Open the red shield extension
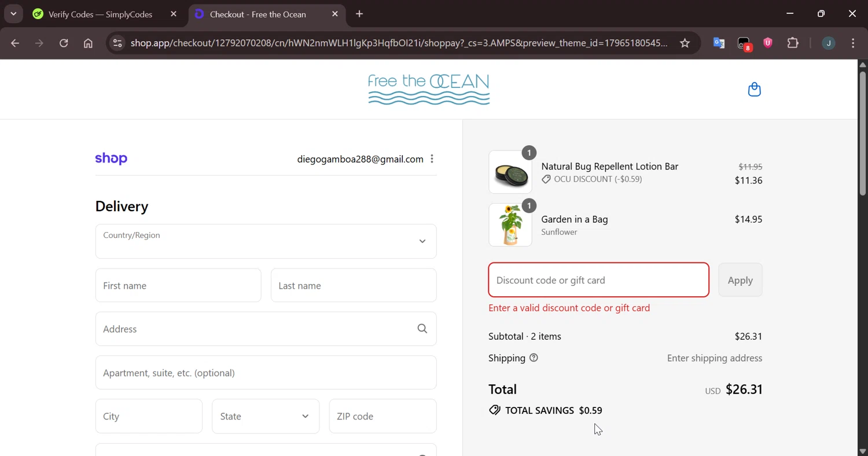 (768, 43)
